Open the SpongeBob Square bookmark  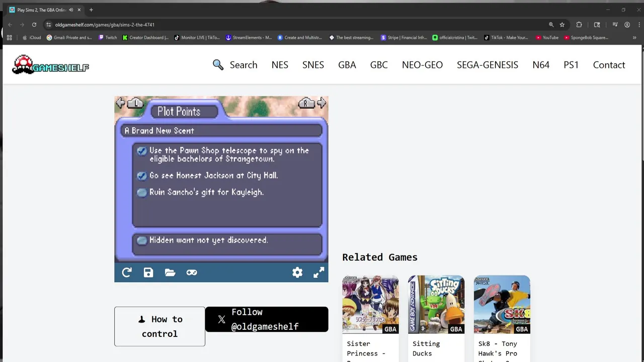pyautogui.click(x=586, y=38)
